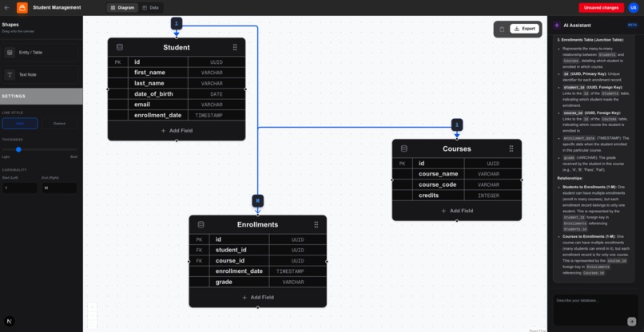Click the Enrollments table database icon
The width and height of the screenshot is (644, 332).
click(x=201, y=224)
